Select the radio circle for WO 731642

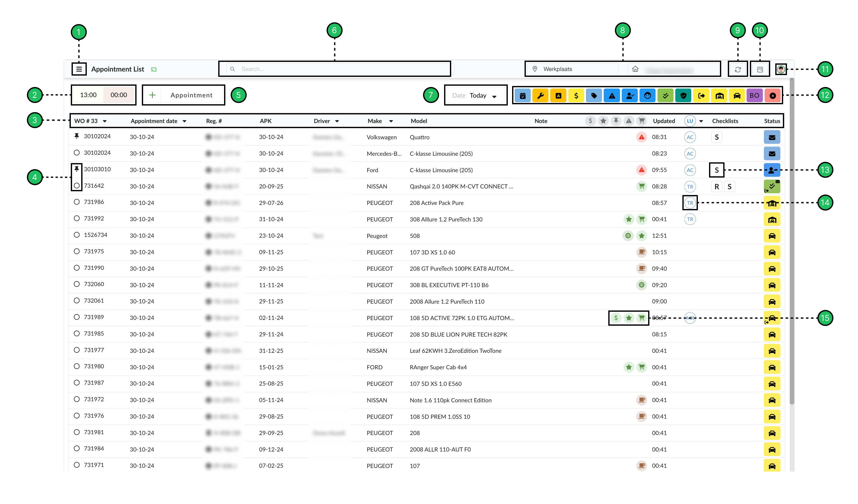77,186
